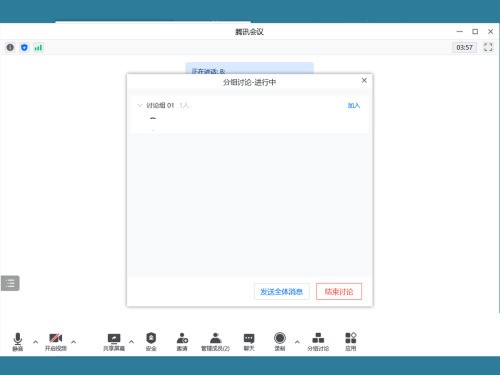The height and width of the screenshot is (375, 500).
Task: Open the 安全 security shield icon
Action: [x=151, y=341]
